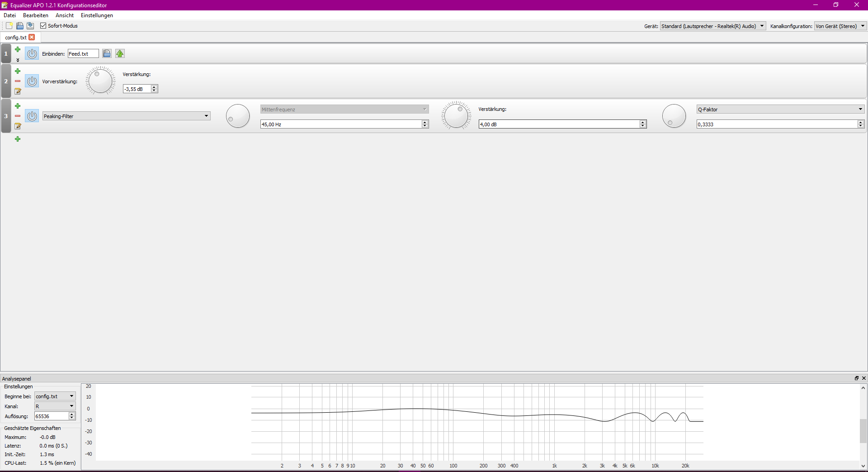Disable the Peaking-Filter power button

click(31, 116)
